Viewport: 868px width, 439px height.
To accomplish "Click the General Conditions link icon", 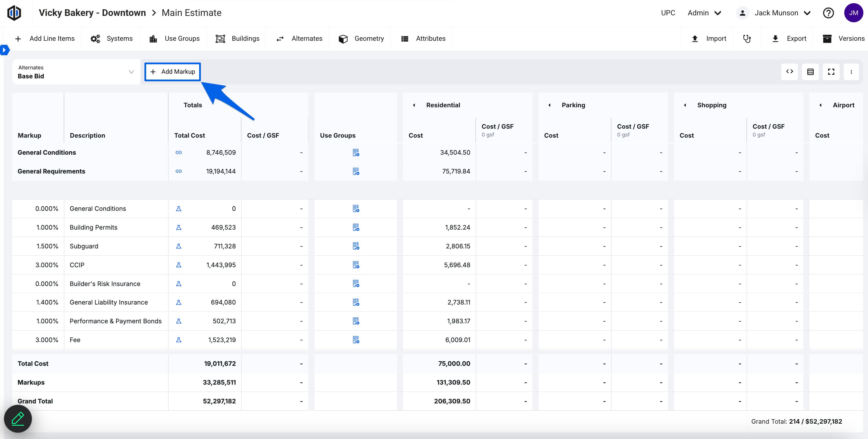I will coord(179,152).
